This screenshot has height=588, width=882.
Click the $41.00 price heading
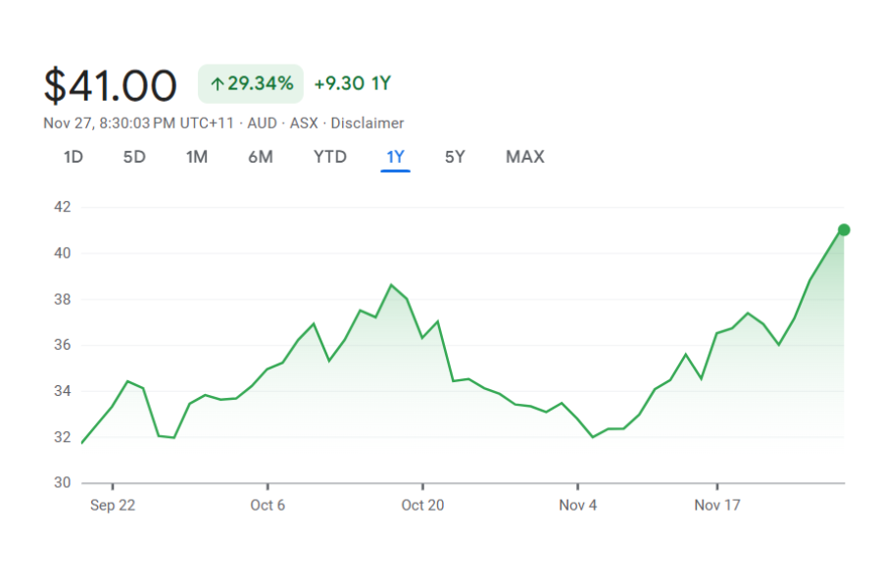(x=110, y=85)
